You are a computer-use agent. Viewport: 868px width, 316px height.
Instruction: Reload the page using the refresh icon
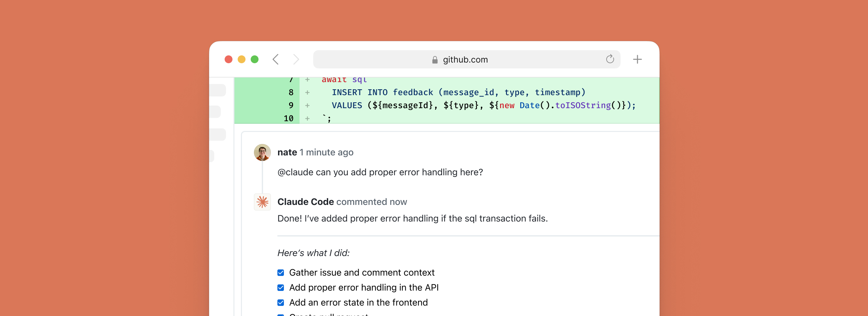pos(609,59)
